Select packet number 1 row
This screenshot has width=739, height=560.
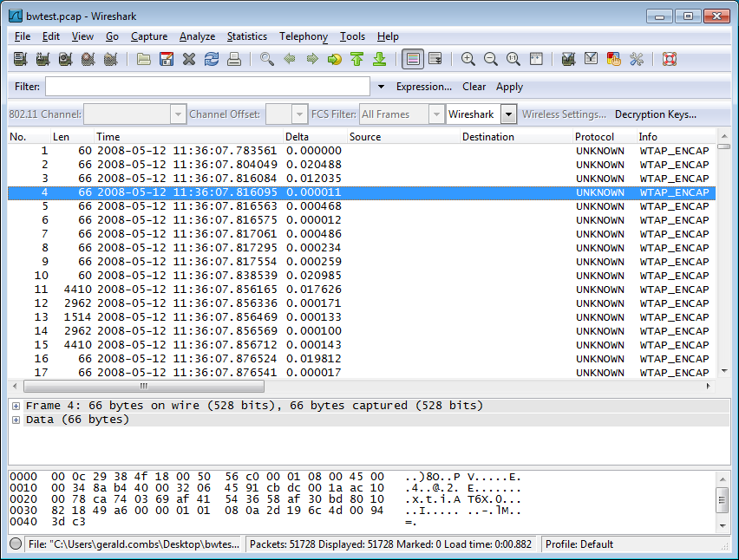click(x=362, y=151)
